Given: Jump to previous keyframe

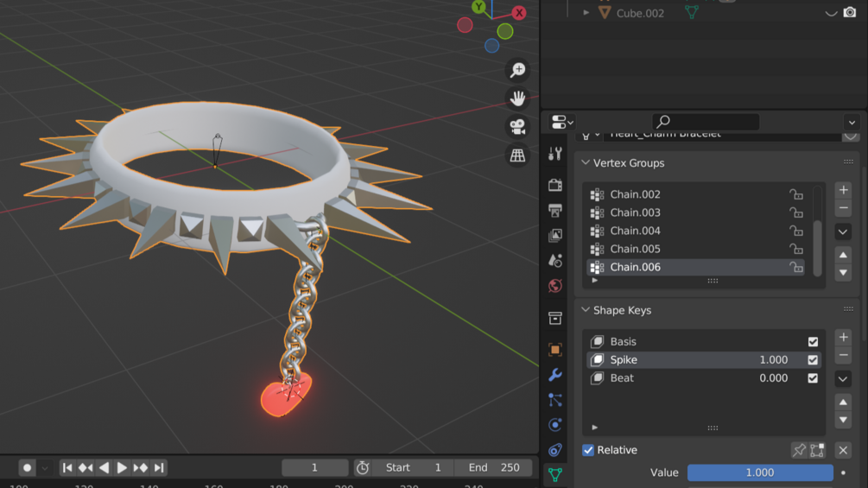Looking at the screenshot, I should (86, 468).
